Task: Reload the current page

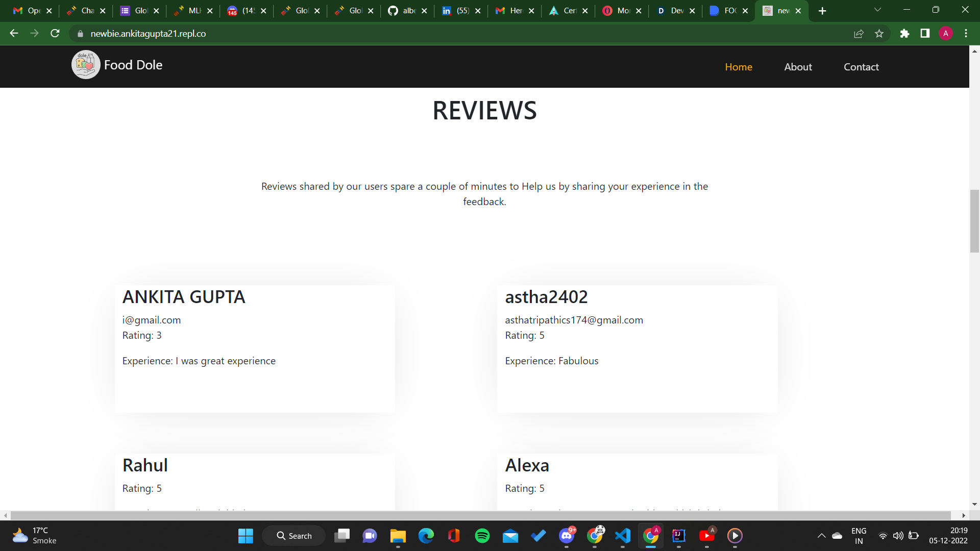Action: tap(55, 34)
